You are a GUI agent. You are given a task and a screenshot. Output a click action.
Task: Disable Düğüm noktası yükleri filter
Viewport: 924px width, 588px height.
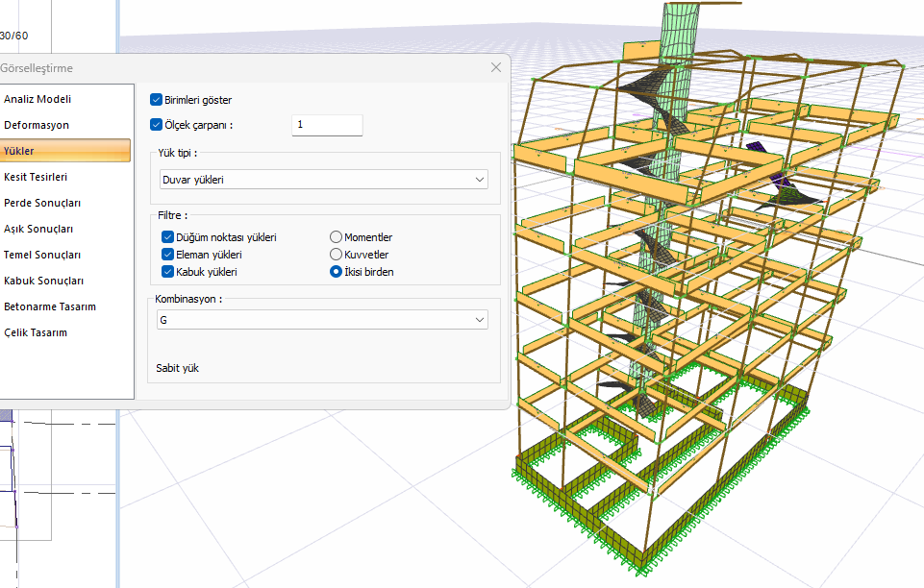click(168, 237)
